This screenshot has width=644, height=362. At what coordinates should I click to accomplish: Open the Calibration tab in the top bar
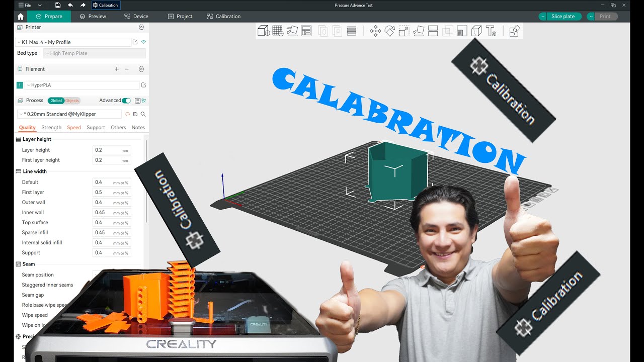pyautogui.click(x=223, y=16)
